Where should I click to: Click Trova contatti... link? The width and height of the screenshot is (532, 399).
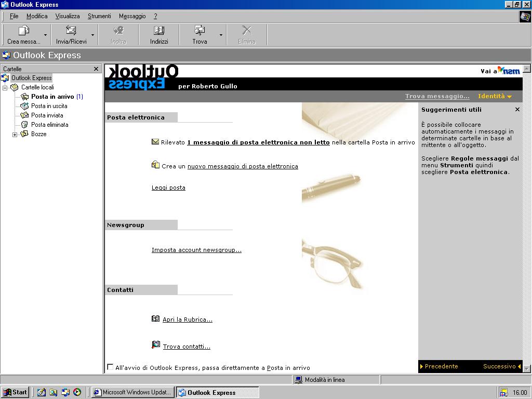click(x=187, y=347)
